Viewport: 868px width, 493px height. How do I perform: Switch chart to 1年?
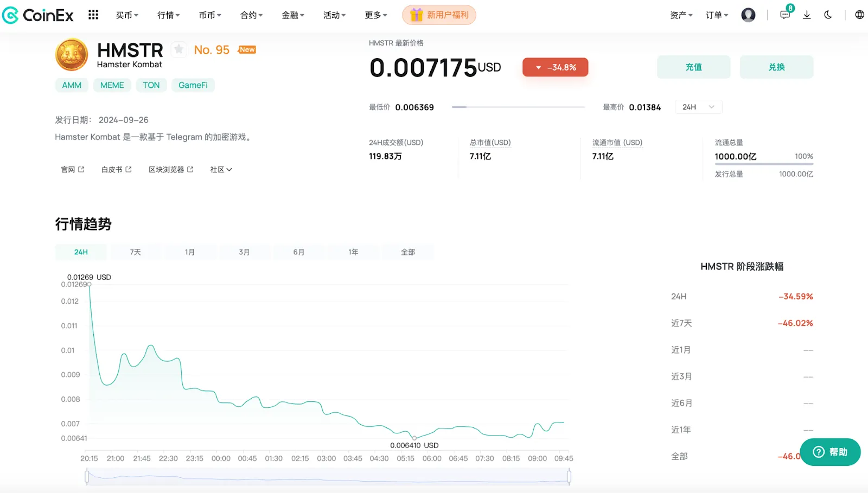pyautogui.click(x=353, y=252)
